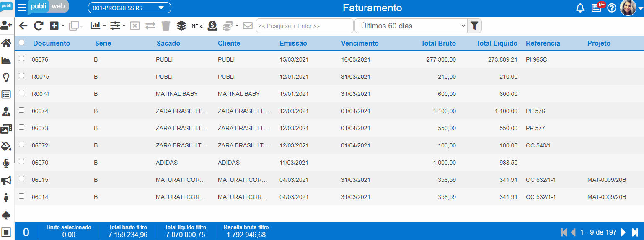Open the help question mark icon
The width and height of the screenshot is (644, 240).
click(612, 8)
